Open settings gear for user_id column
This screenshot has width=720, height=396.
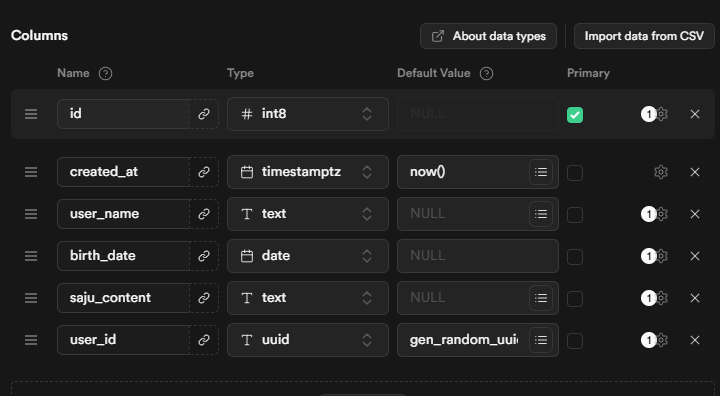[x=661, y=340]
